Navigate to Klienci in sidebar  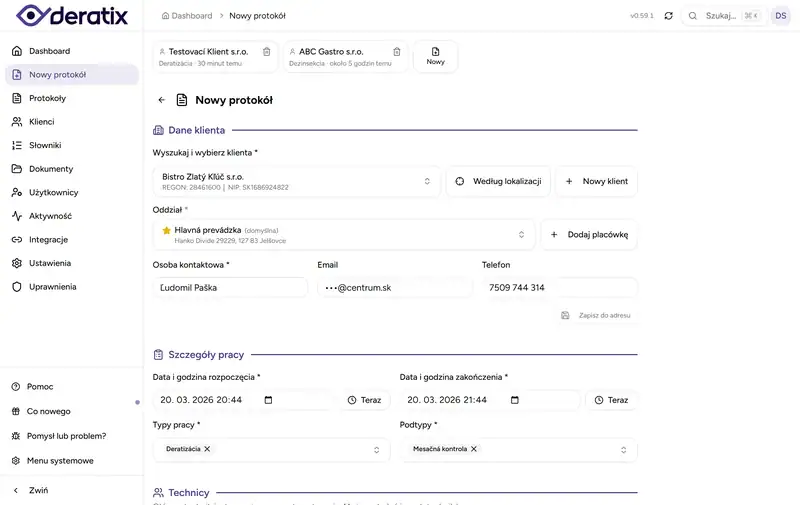click(x=41, y=121)
